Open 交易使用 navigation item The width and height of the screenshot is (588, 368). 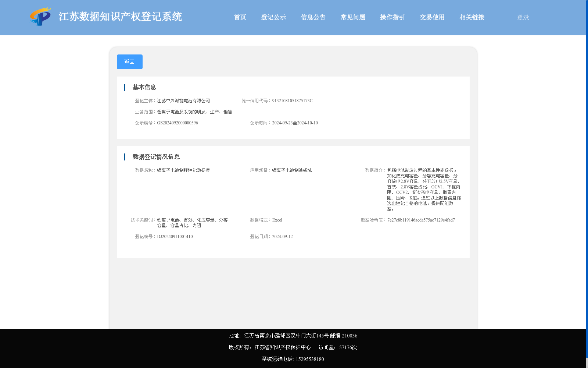tap(432, 17)
